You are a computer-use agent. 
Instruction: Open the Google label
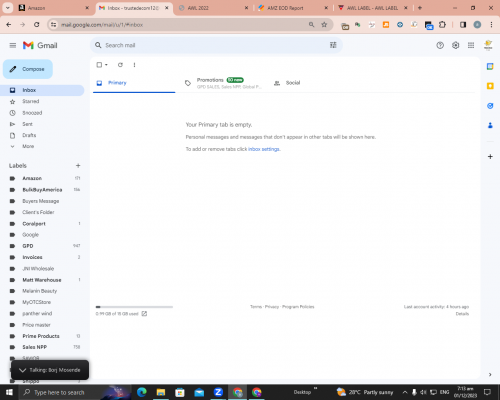point(42,235)
